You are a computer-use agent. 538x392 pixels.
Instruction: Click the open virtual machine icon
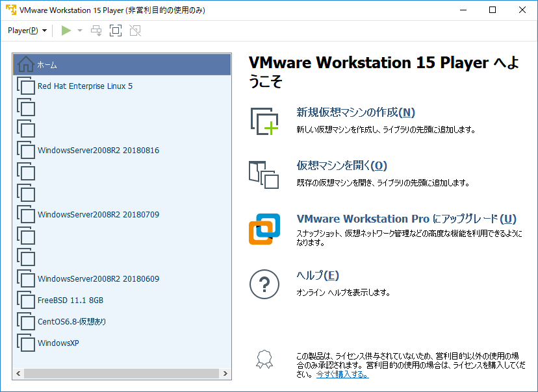pyautogui.click(x=264, y=175)
